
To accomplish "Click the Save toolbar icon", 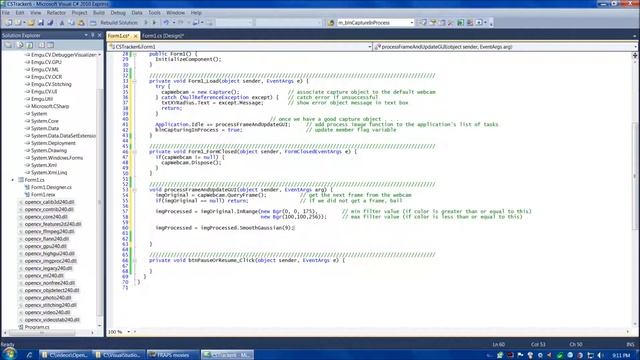I will pos(41,23).
